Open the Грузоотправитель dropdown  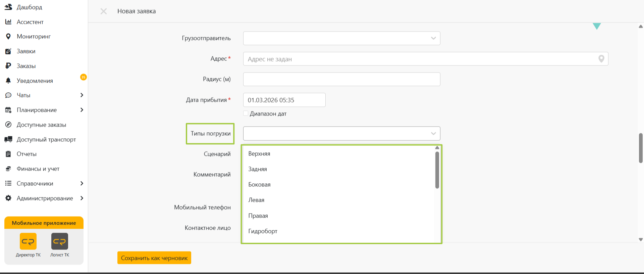pos(341,38)
